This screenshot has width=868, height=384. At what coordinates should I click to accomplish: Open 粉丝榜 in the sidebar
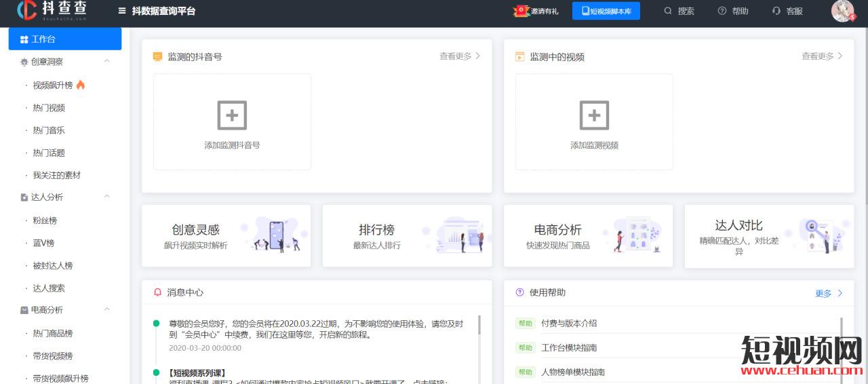(x=45, y=220)
